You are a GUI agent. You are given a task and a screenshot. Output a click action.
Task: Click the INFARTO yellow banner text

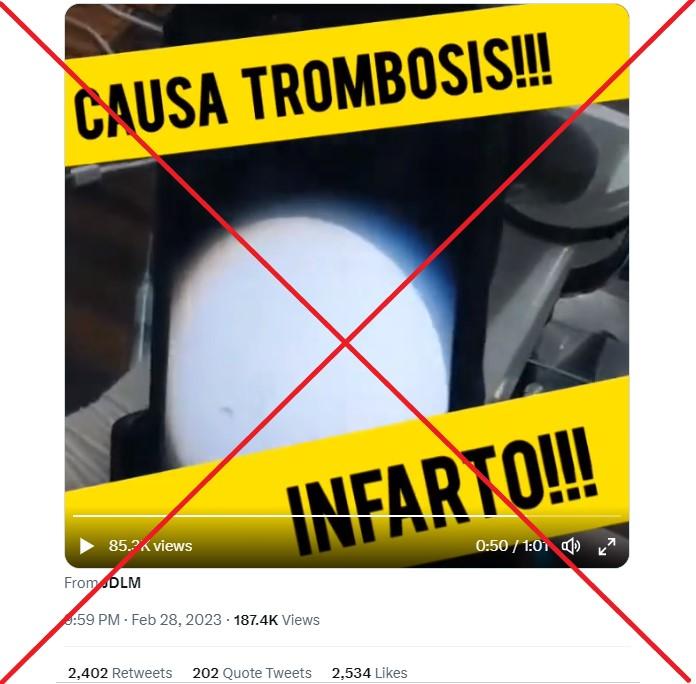point(442,488)
